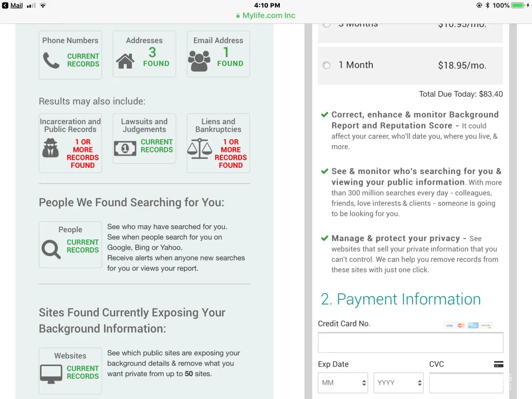This screenshot has width=532, height=399.
Task: Click the people group icon under Email Address
Action: point(199,61)
